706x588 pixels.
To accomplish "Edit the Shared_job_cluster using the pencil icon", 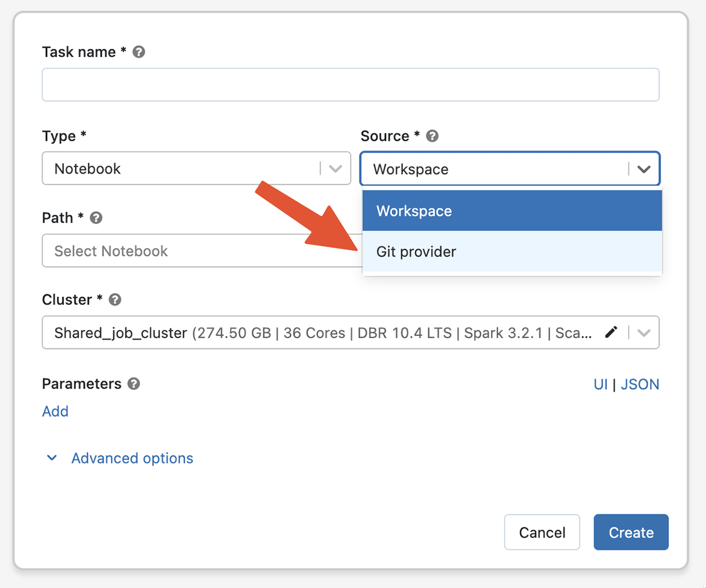I will [x=612, y=333].
